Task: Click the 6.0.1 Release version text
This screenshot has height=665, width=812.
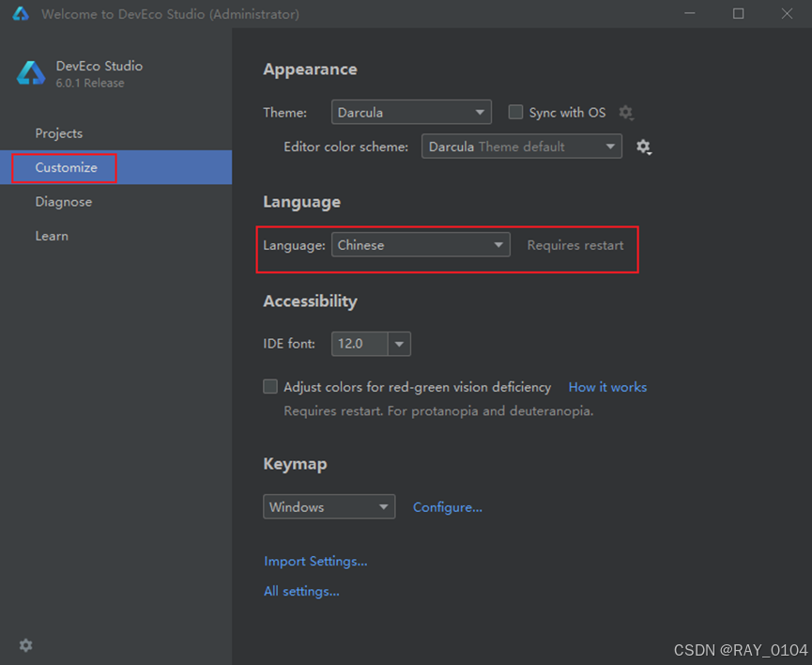Action: [x=90, y=83]
